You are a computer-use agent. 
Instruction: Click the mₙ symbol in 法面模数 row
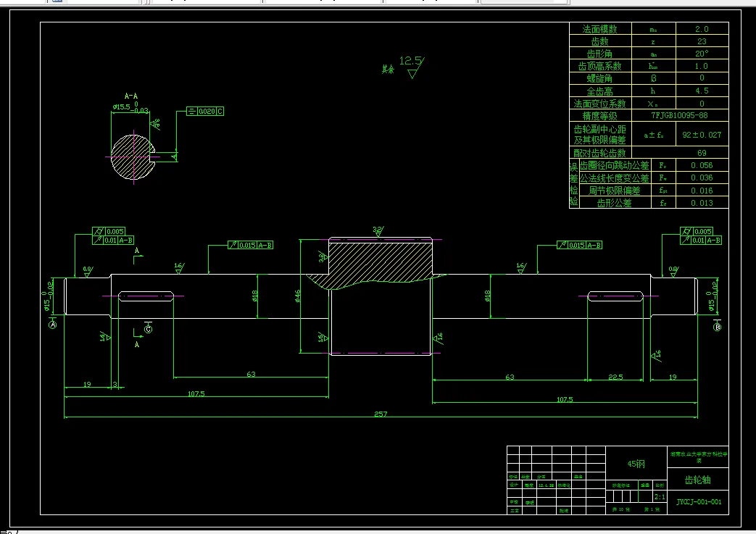point(653,30)
